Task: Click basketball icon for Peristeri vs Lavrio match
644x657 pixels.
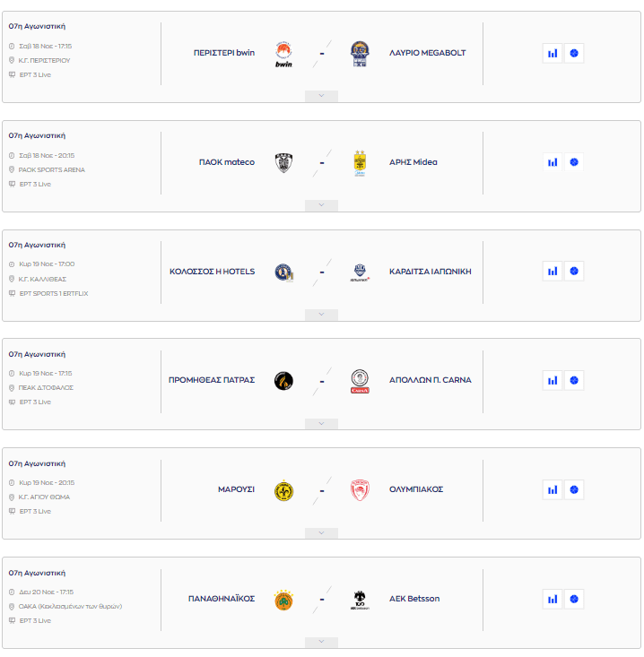Action: [574, 53]
